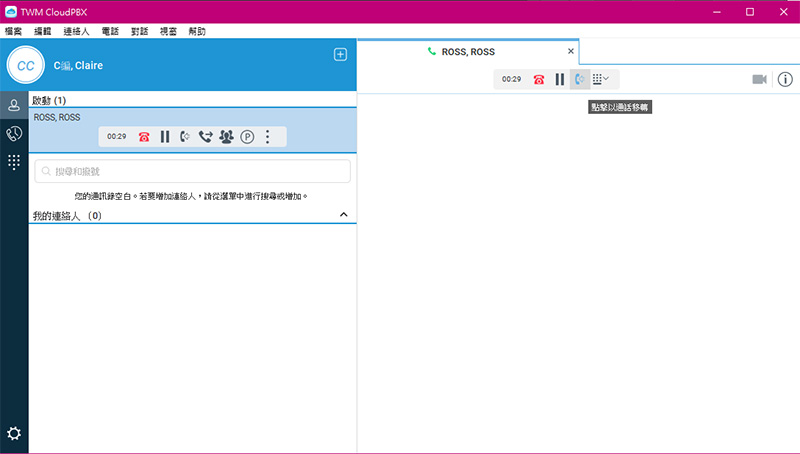The height and width of the screenshot is (454, 800).
Task: Hold the ROSS call in left panel
Action: (x=165, y=137)
